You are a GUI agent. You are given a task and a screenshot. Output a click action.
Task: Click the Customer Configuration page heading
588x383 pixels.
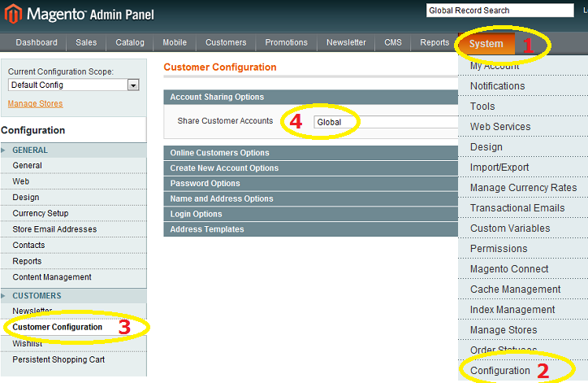(220, 67)
